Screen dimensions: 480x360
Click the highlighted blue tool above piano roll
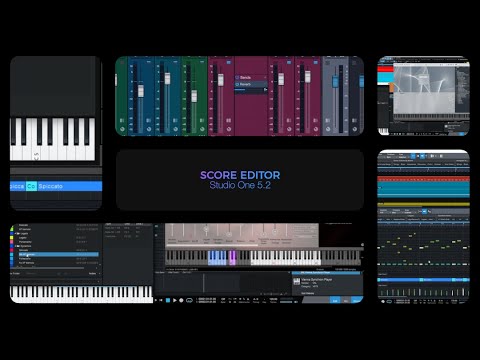click(x=424, y=211)
